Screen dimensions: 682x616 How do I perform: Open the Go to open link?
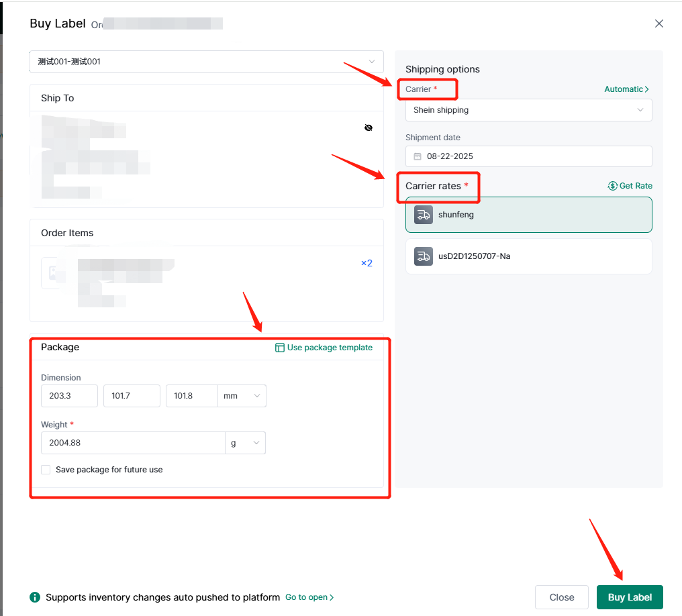(309, 597)
